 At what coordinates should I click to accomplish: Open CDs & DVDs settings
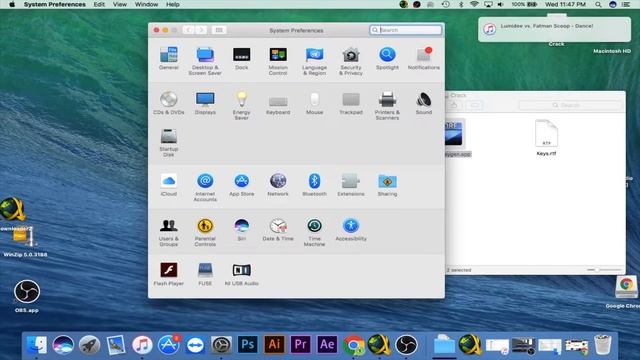click(x=169, y=103)
